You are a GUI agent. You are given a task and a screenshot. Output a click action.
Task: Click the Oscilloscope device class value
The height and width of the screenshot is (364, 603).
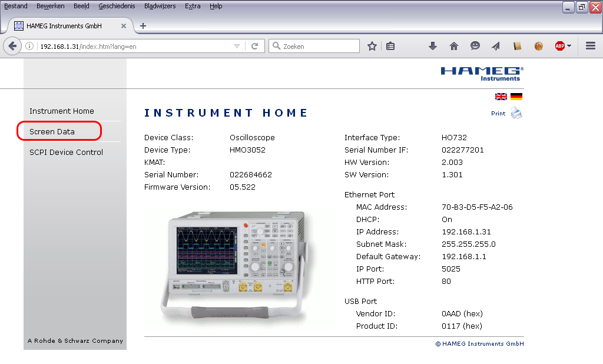[x=252, y=137]
